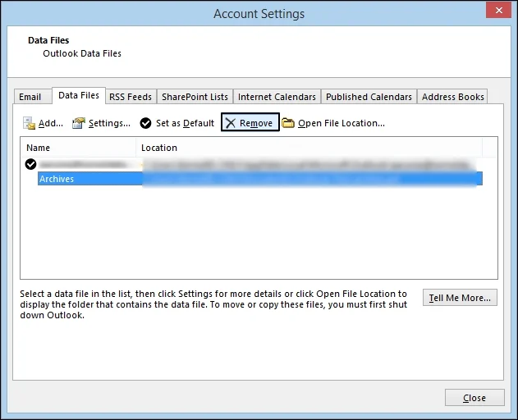Sort by the Location column header

coord(309,148)
